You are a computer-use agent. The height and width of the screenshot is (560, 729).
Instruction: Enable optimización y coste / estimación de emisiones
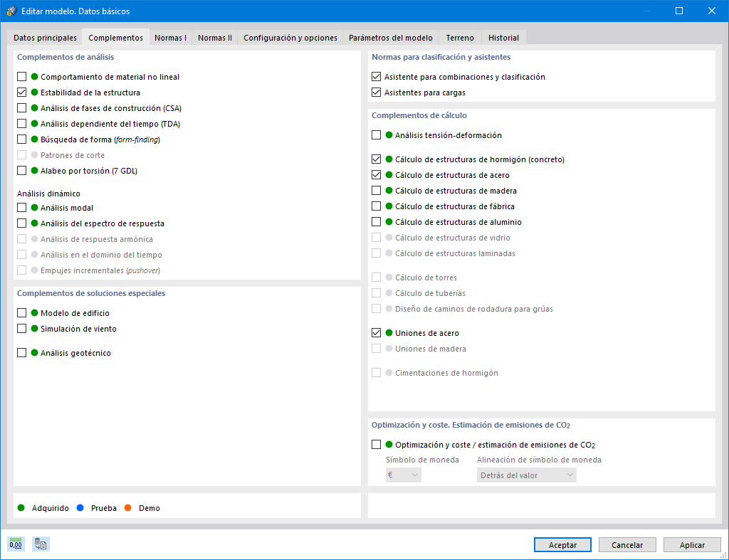click(375, 444)
